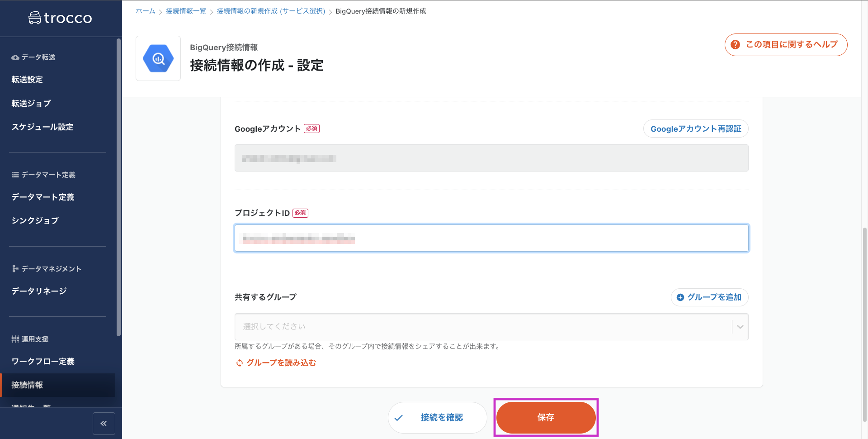The image size is (868, 439).
Task: Click the 保存 button
Action: (546, 418)
